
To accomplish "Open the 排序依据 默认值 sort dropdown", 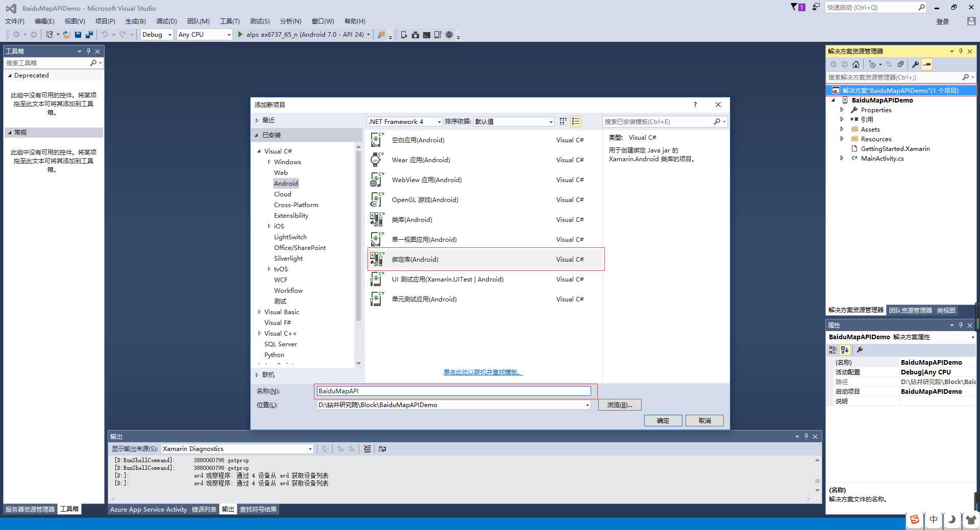I will click(513, 121).
